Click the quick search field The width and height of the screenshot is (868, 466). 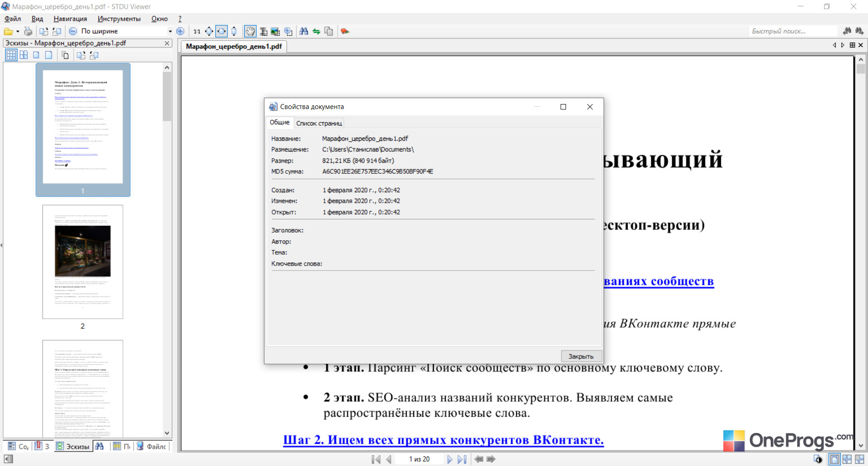coord(793,31)
